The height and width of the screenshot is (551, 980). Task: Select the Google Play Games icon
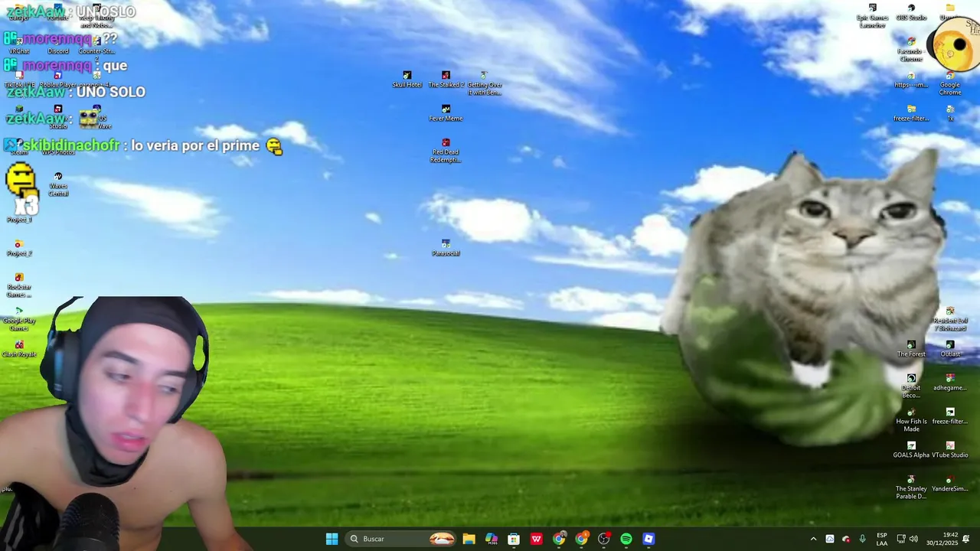pos(19,319)
